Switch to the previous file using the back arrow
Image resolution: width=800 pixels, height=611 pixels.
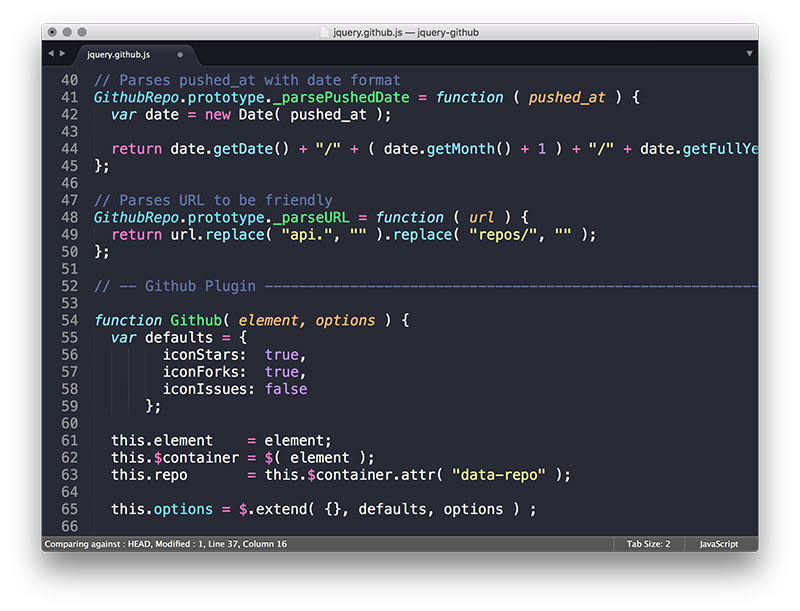click(50, 55)
